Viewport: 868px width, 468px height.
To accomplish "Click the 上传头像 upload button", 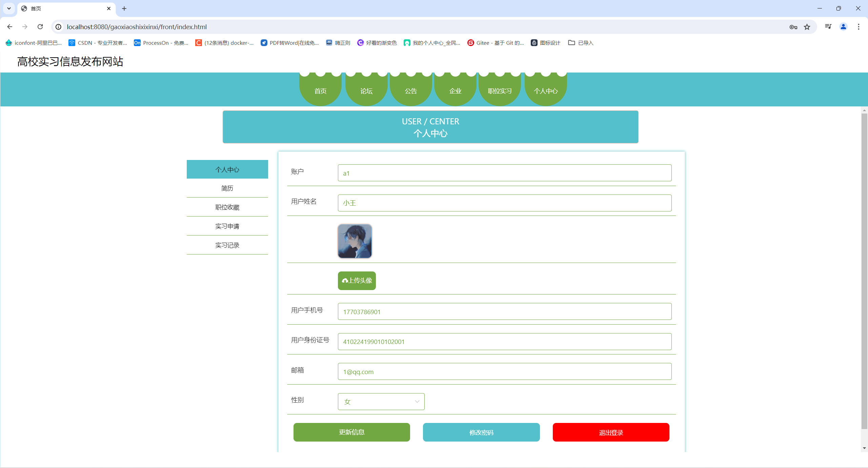I will pos(357,281).
